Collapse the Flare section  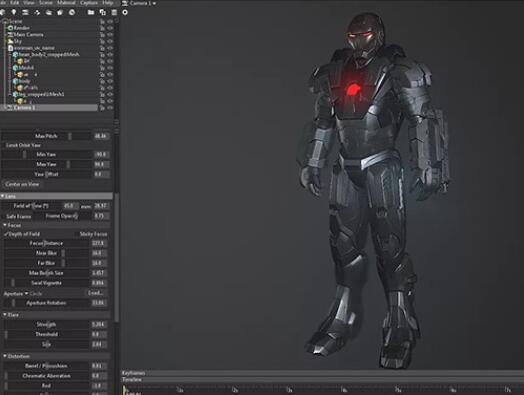point(5,315)
